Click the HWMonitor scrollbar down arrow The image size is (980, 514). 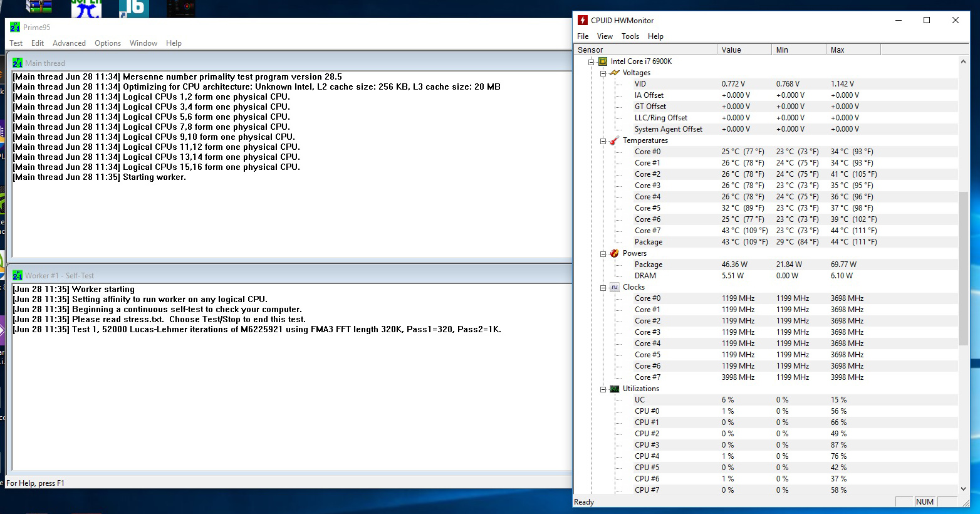(x=963, y=489)
